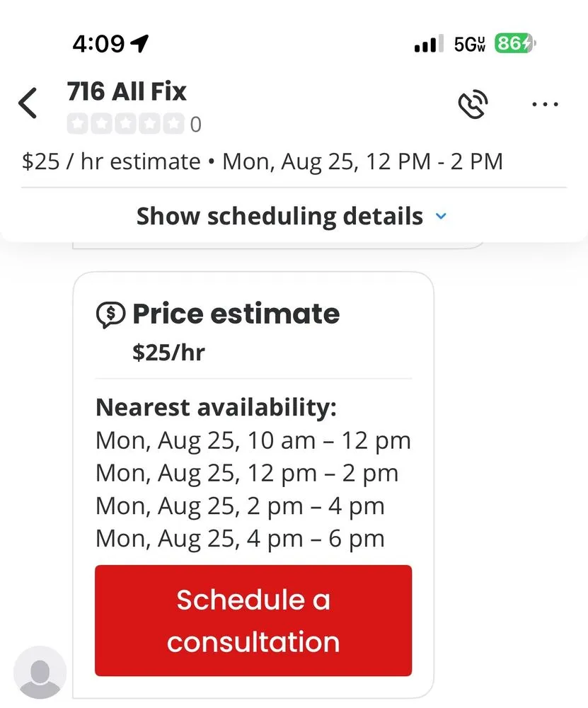Choose the 2 pm – 4 pm slot
This screenshot has width=588, height=708.
point(240,506)
